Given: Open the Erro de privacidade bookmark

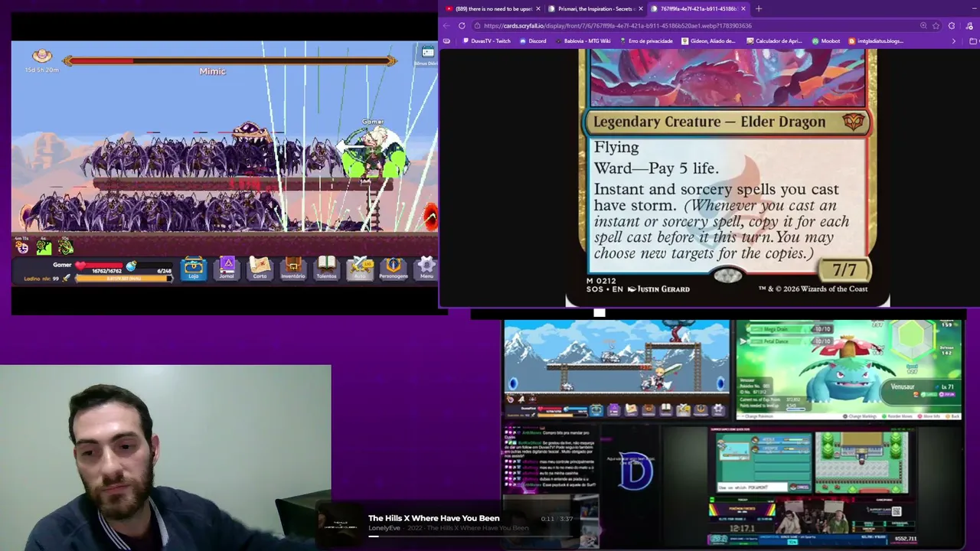Looking at the screenshot, I should click(645, 41).
